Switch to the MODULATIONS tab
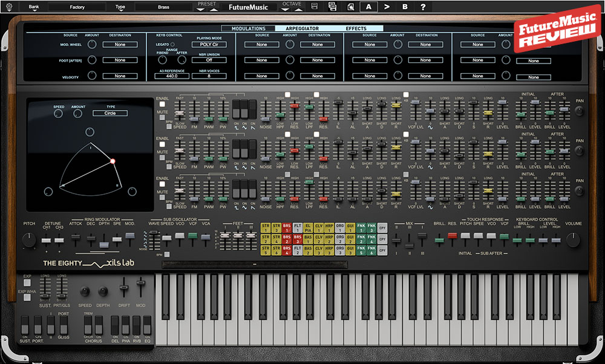The height and width of the screenshot is (364, 605). (x=249, y=28)
